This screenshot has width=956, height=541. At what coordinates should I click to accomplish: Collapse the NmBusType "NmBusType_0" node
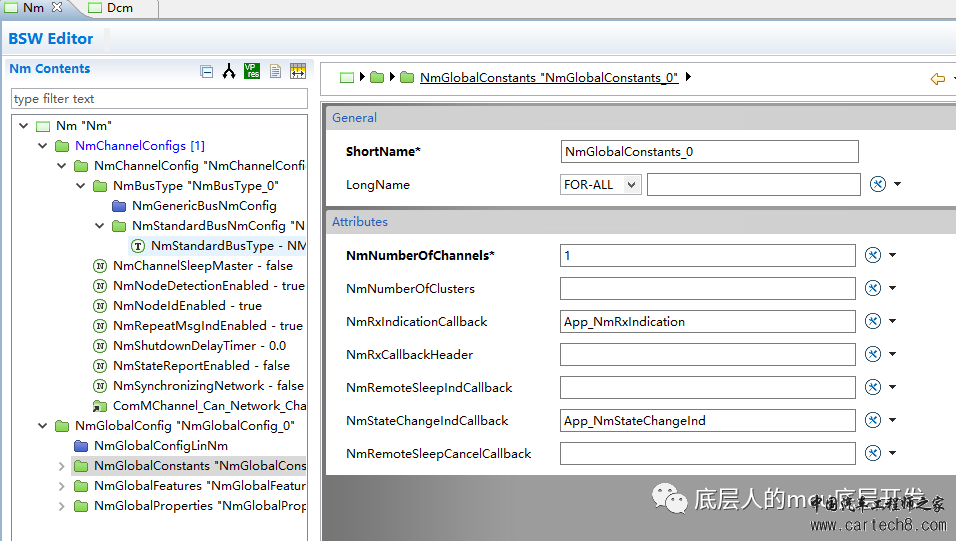click(80, 186)
